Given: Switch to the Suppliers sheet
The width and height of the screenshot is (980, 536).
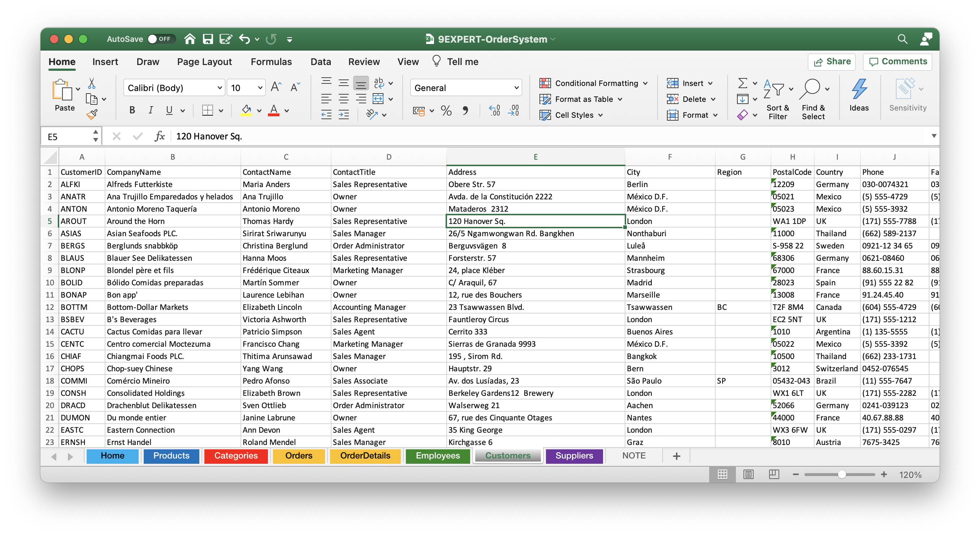Looking at the screenshot, I should [574, 455].
